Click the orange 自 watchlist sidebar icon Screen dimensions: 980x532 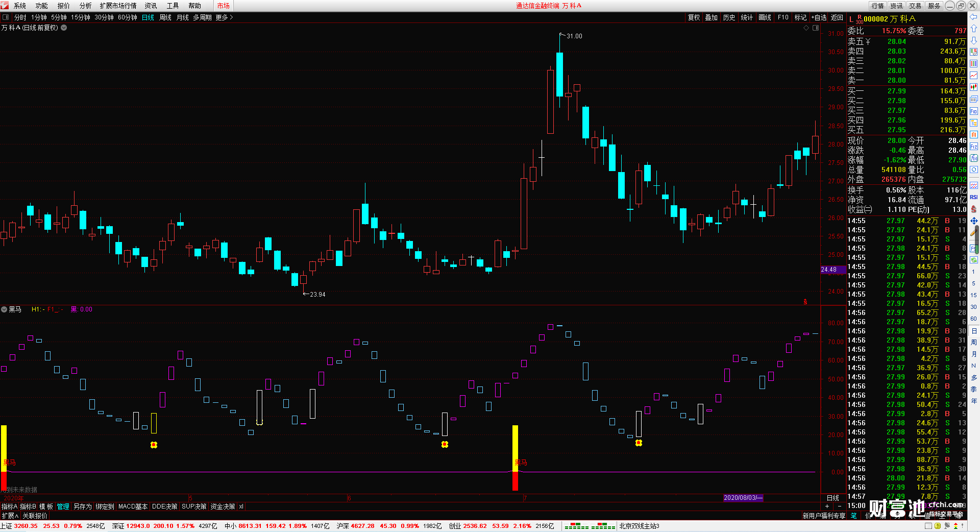coord(974,134)
